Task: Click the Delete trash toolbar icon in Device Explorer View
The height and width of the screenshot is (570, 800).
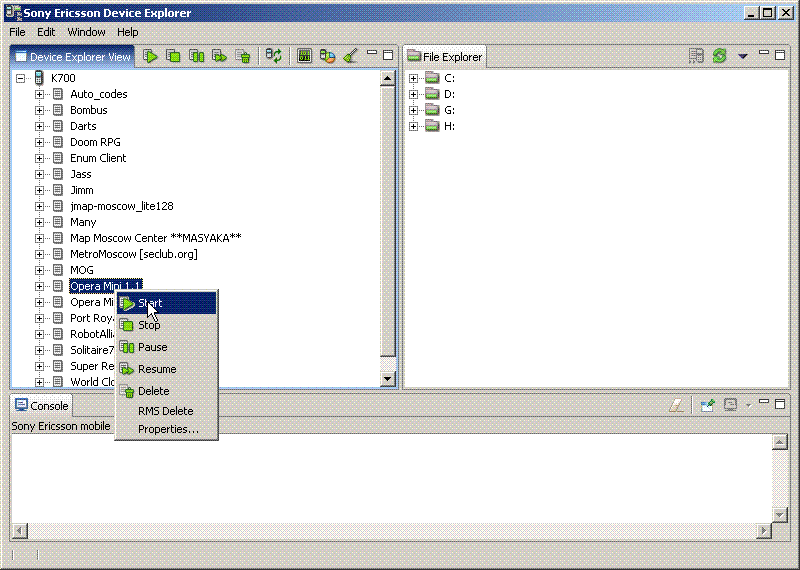Action: coord(243,56)
